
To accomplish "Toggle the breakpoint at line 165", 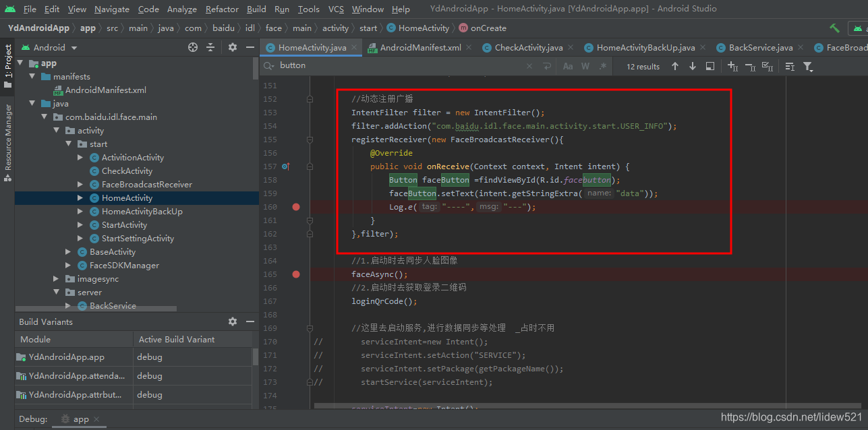I will [x=296, y=274].
